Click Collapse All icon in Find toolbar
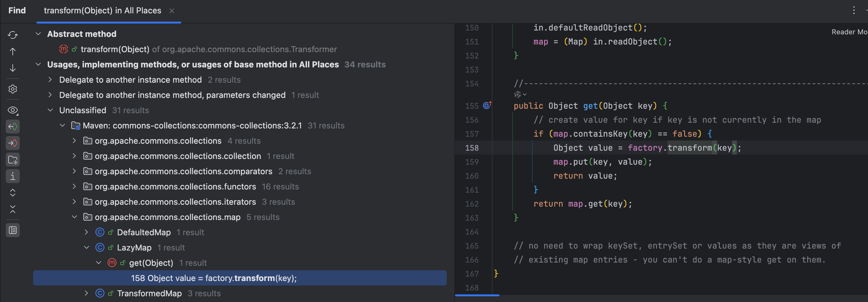The height and width of the screenshot is (302, 868). click(x=13, y=209)
